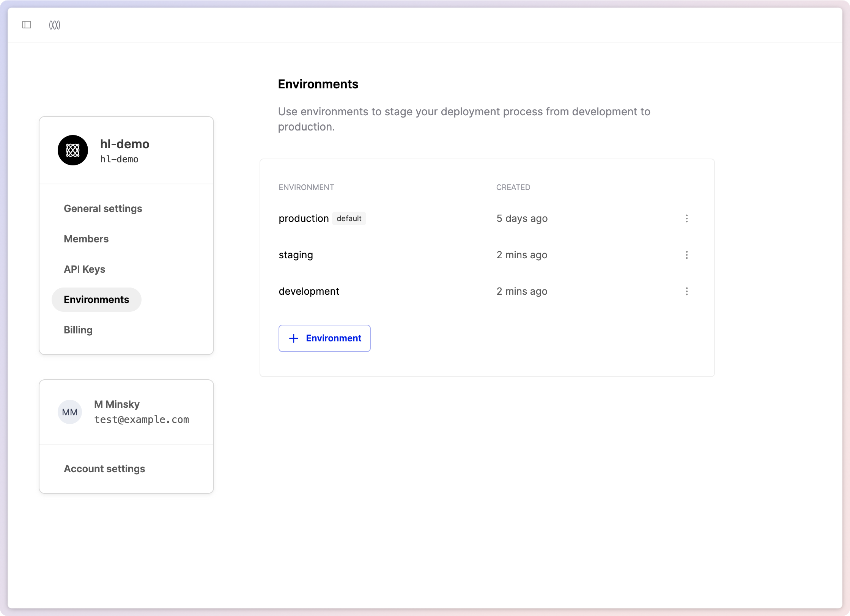Click the CREATED column header
This screenshot has height=616, width=850.
[x=513, y=187]
